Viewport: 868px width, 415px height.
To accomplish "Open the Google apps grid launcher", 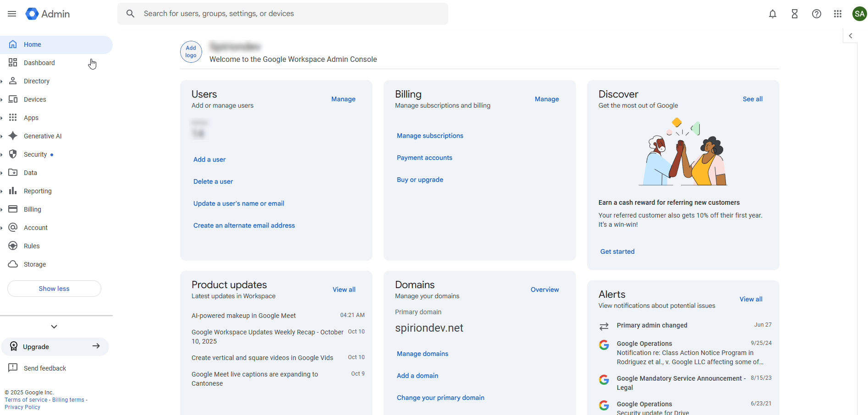I will [x=838, y=14].
